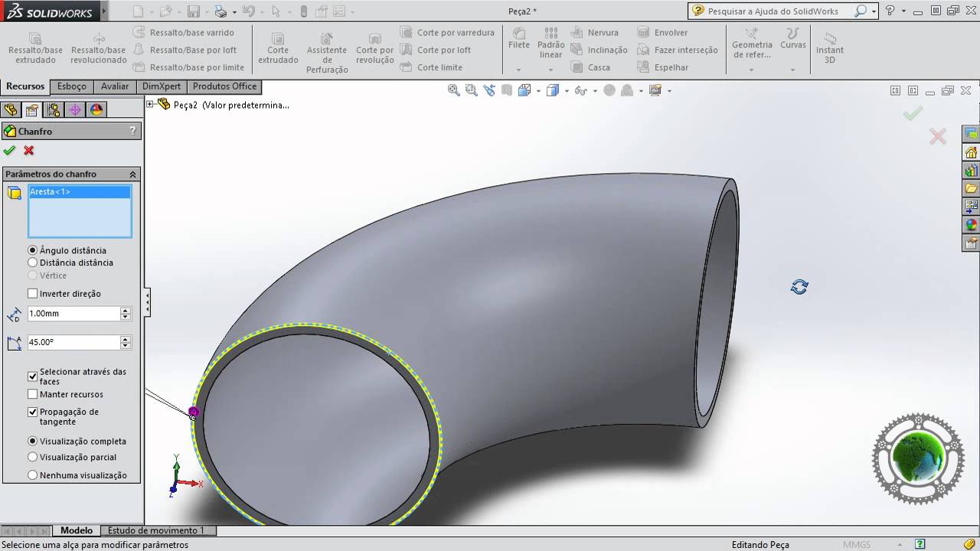Click the Casca (shell) tool
The height and width of the screenshot is (551, 980).
pyautogui.click(x=591, y=67)
